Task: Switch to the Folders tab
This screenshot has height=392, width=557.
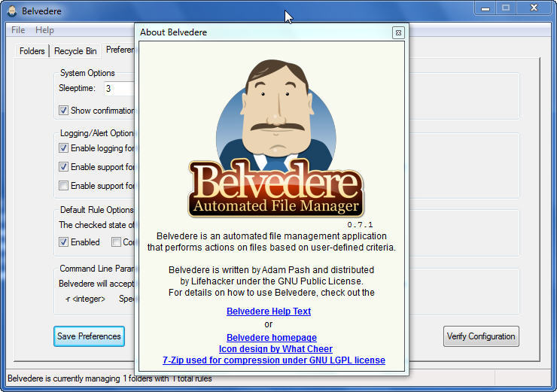Action: point(32,51)
